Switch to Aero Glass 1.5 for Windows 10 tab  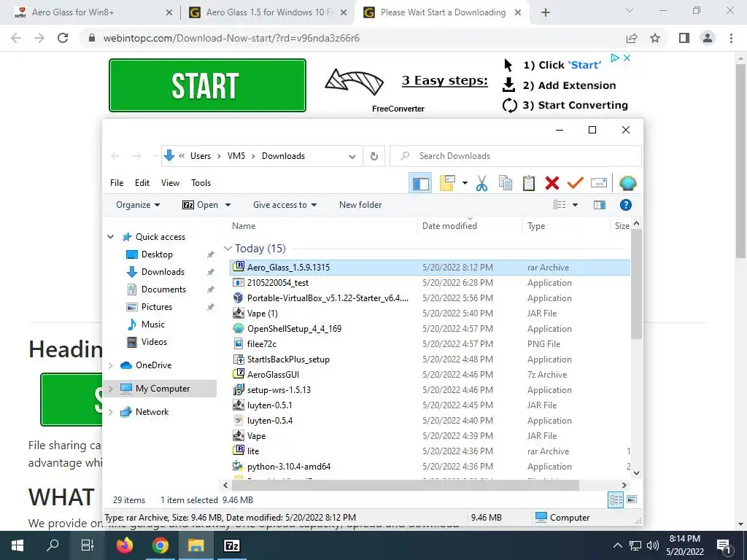268,12
